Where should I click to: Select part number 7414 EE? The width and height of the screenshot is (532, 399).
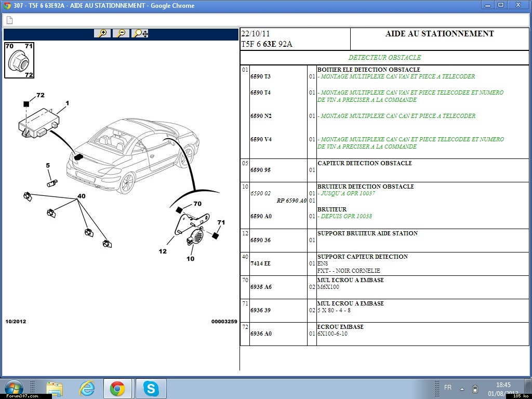tap(260, 264)
